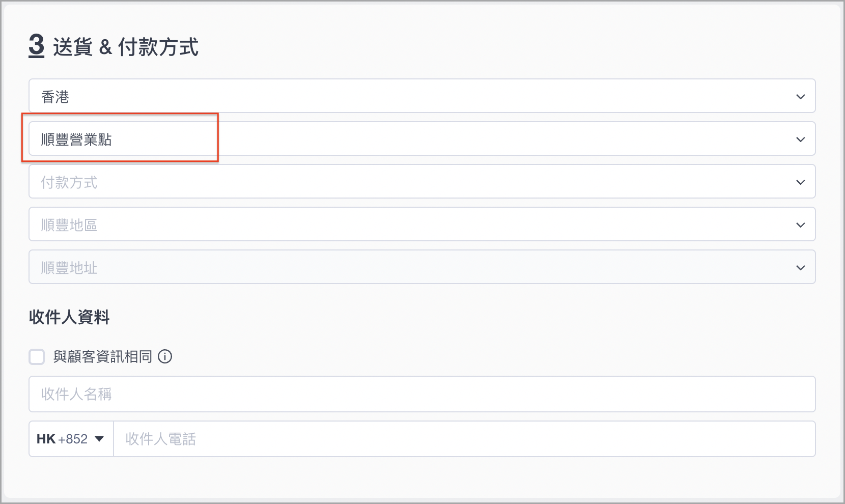Focus the 收件人電話 phone input field
The image size is (845, 504).
point(464,439)
